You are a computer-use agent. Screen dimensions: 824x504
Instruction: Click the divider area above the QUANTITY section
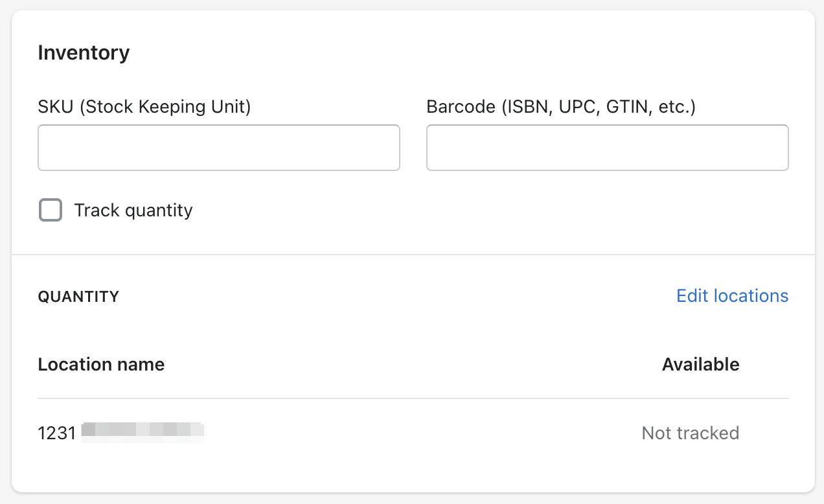413,255
